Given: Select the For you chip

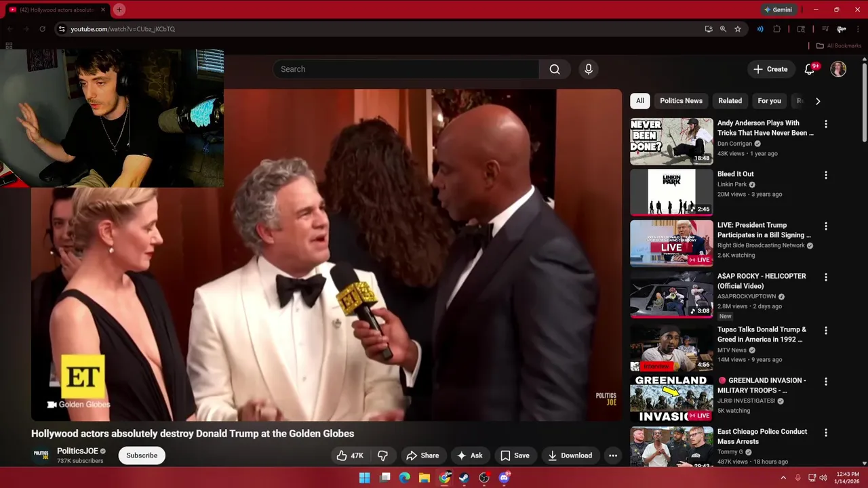Looking at the screenshot, I should [769, 101].
